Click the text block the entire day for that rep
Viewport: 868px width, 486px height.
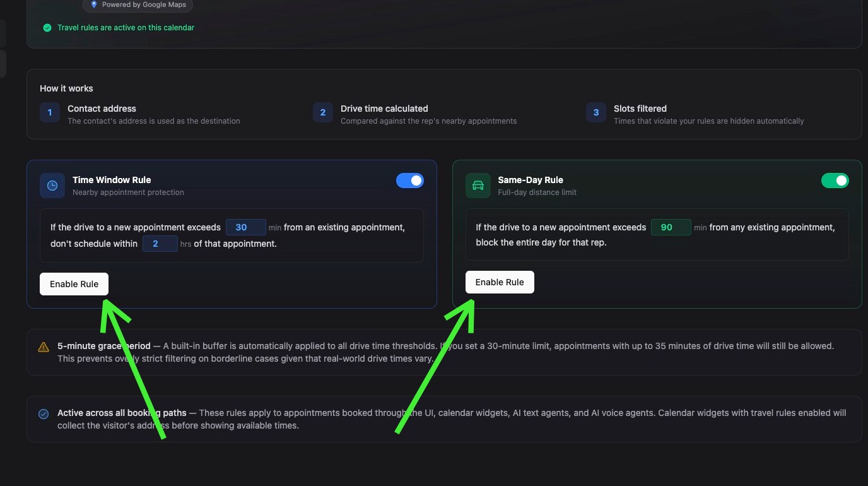pyautogui.click(x=541, y=242)
